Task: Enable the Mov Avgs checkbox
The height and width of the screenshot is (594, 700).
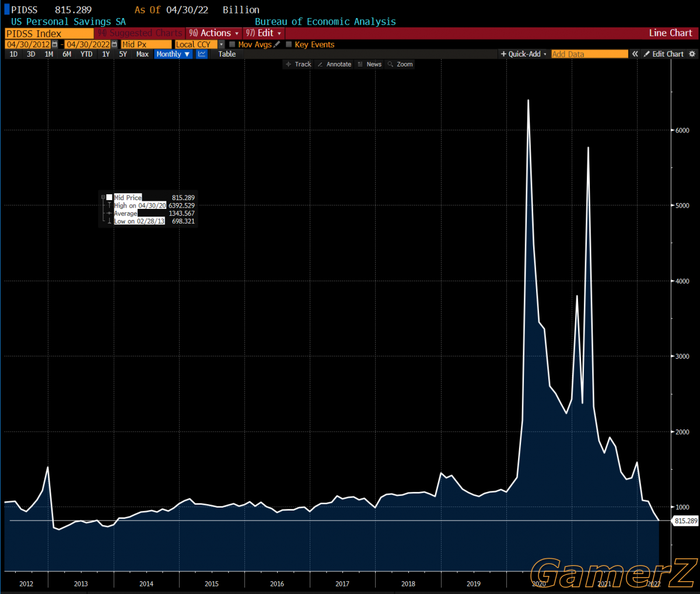Action: 233,44
